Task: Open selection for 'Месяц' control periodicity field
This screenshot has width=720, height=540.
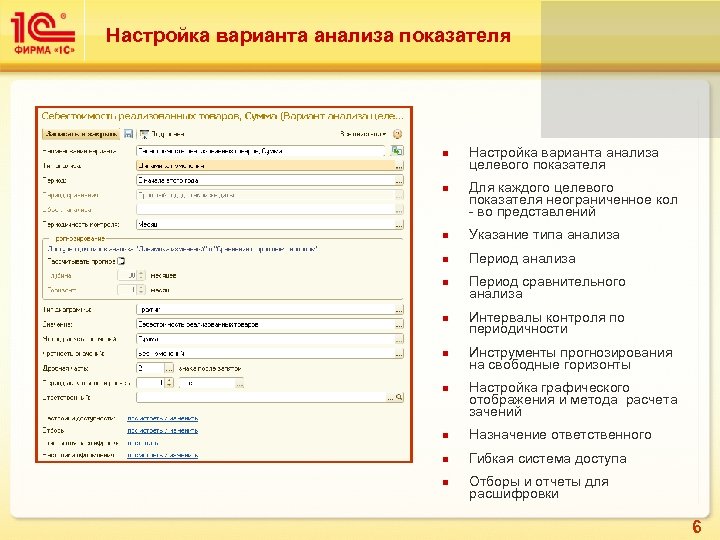Action: coord(399,225)
